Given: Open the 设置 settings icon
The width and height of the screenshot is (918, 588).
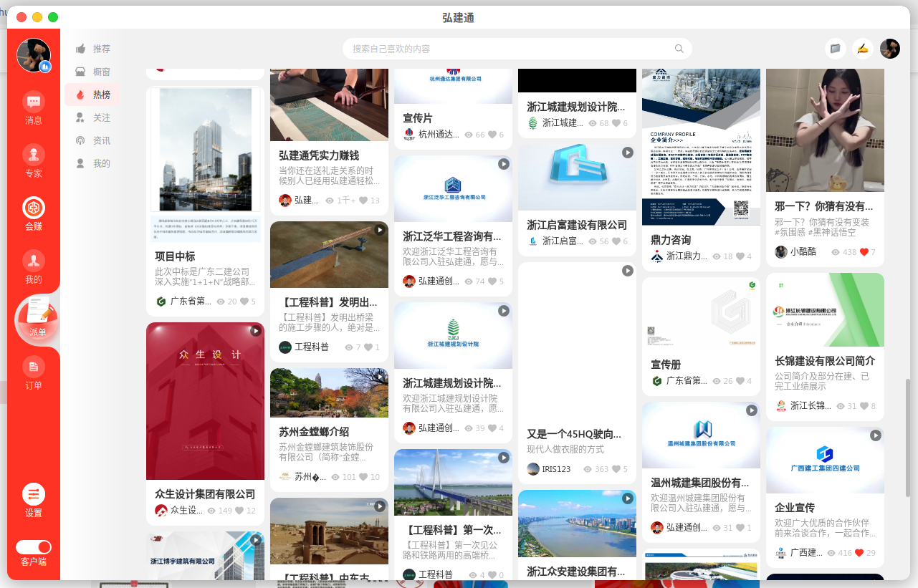Looking at the screenshot, I should click(34, 494).
